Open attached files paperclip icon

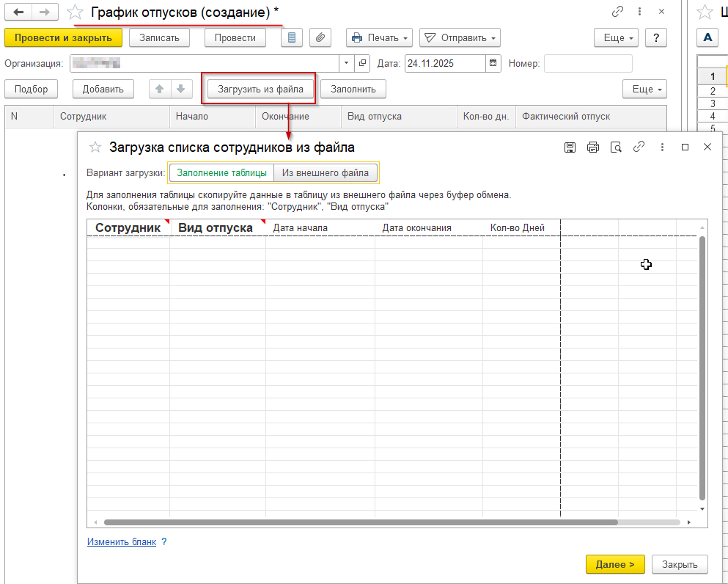click(x=320, y=37)
